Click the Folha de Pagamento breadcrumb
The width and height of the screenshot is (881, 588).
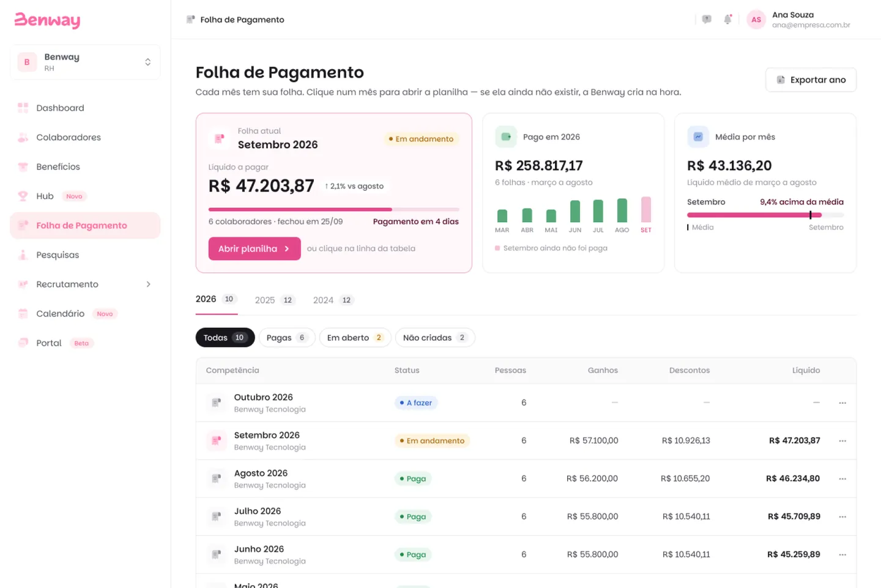point(236,20)
